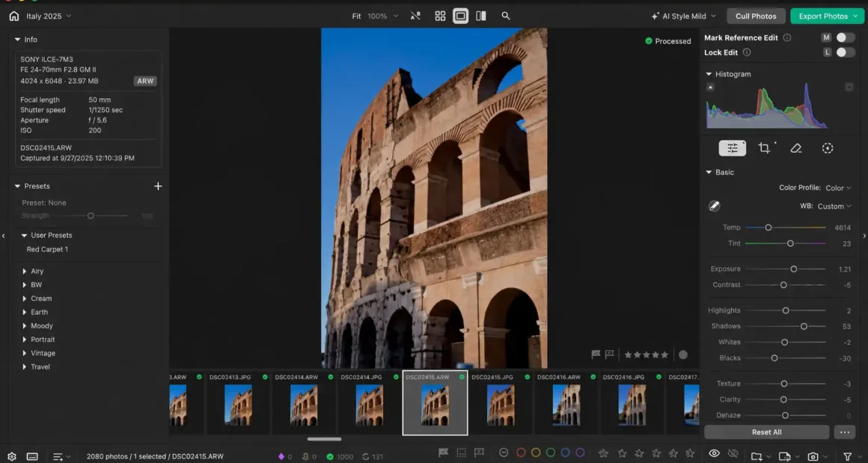The image size is (868, 463).
Task: Toggle the histogram shadow clipping indicator
Action: (x=710, y=87)
